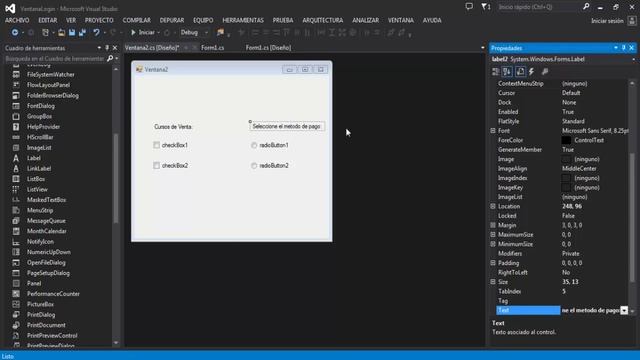Click the toolbox search input field

click(x=55, y=59)
